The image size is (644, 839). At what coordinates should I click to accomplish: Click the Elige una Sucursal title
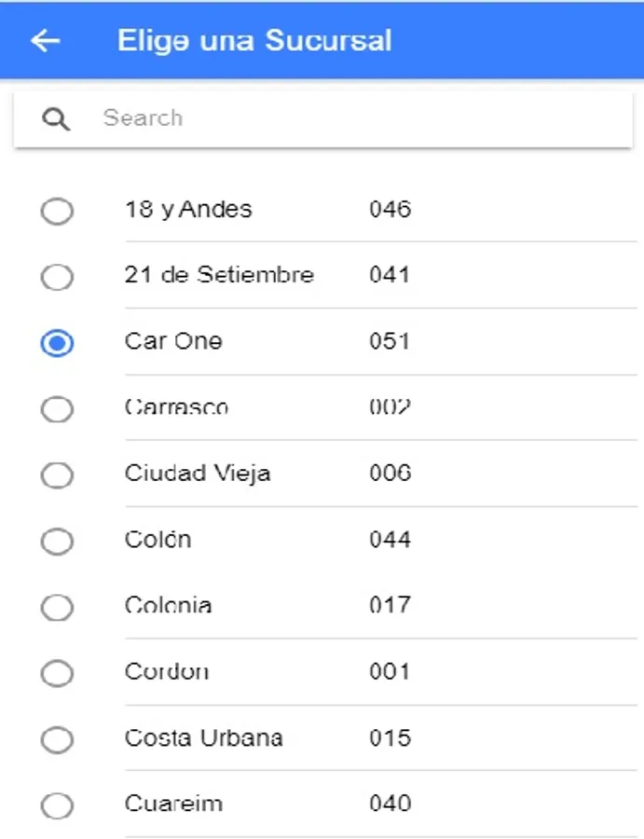click(254, 41)
